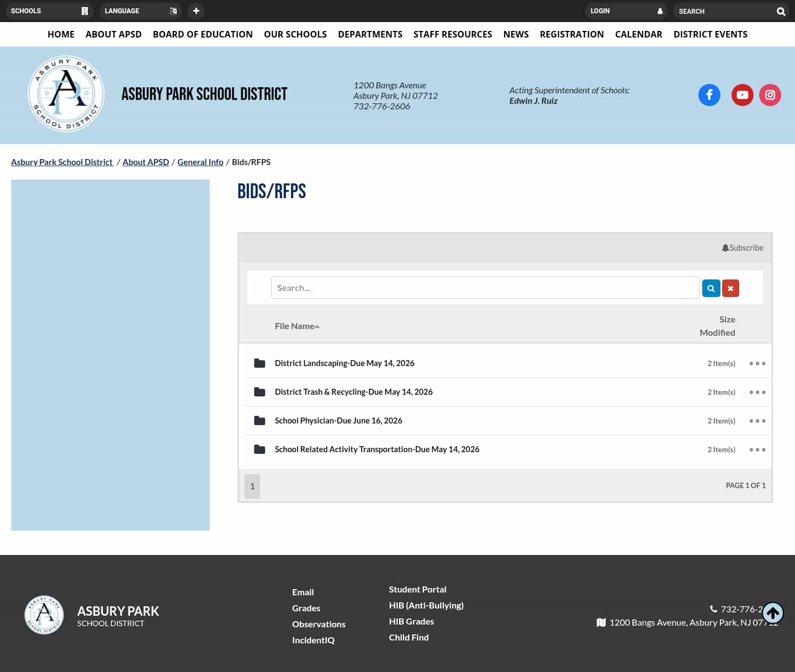Open the REGISTRATION menu item
The height and width of the screenshot is (672, 795).
coord(572,34)
